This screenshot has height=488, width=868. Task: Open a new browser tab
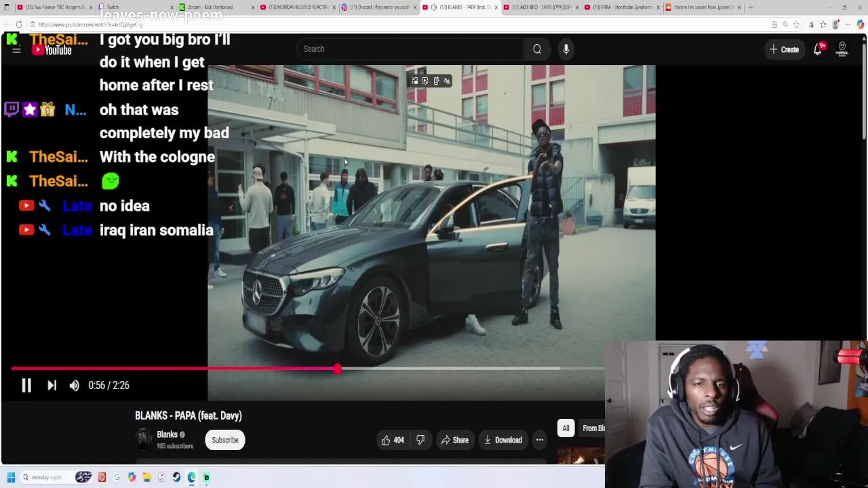(x=750, y=7)
